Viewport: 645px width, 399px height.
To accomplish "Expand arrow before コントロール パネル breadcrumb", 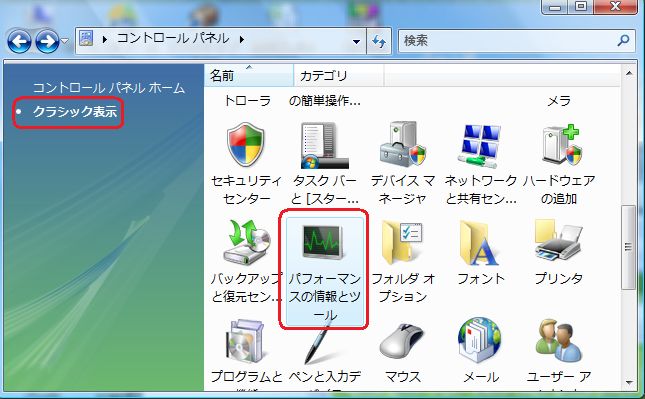I will coord(104,39).
